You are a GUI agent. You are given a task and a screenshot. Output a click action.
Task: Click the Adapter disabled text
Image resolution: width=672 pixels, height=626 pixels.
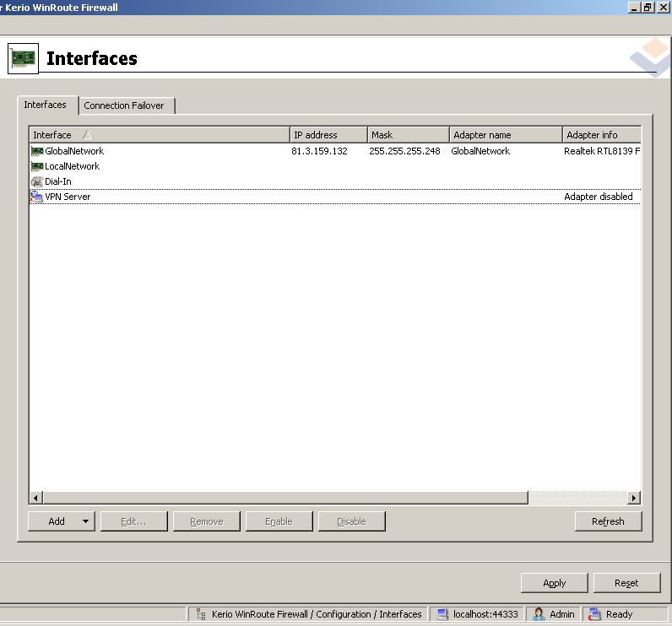click(599, 197)
